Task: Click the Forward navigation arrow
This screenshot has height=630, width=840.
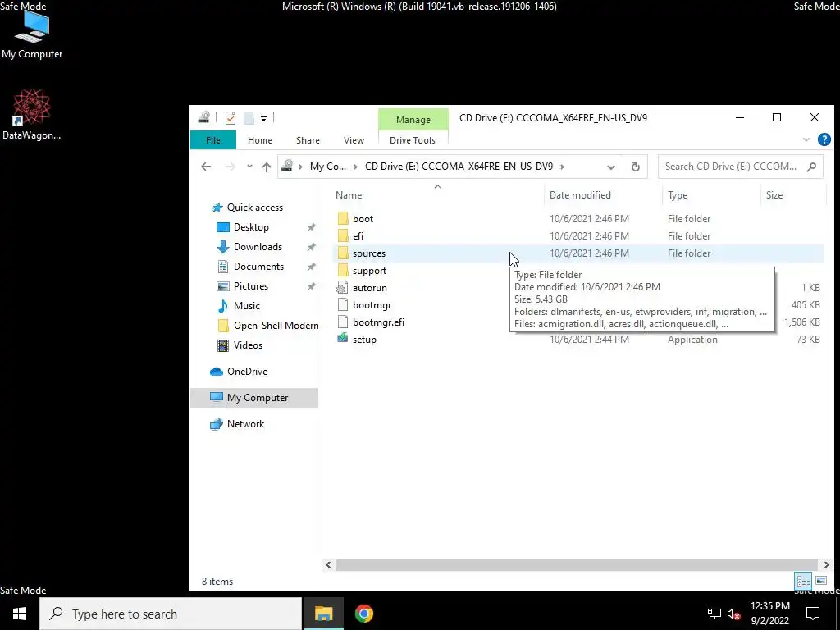Action: [231, 167]
